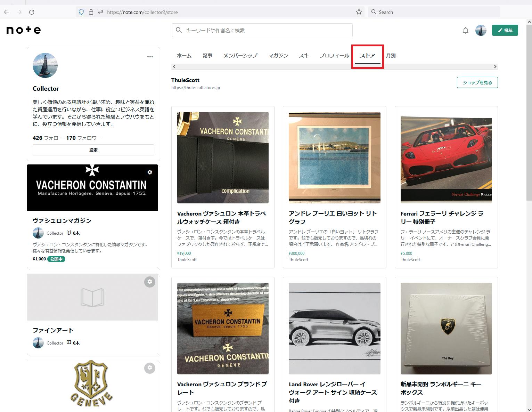Click the Vacheron Constantin magazine banner image

pos(92,187)
